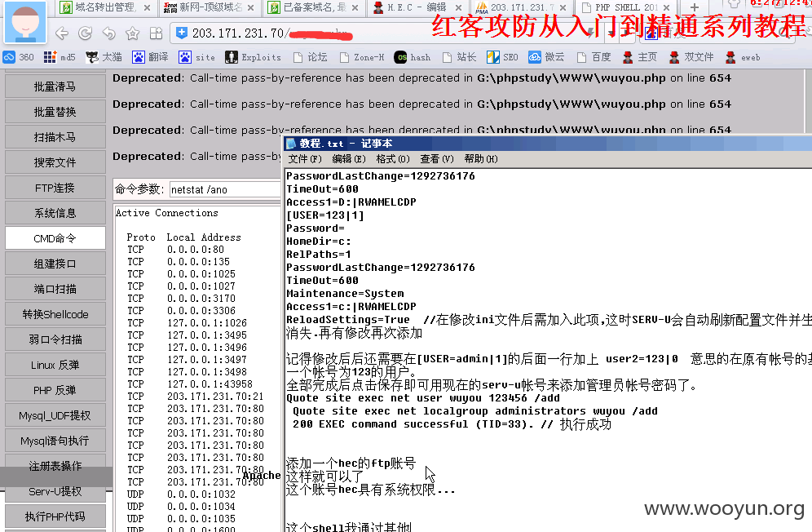Launch 端口扫描 from sidebar
The image size is (812, 532).
click(x=55, y=290)
